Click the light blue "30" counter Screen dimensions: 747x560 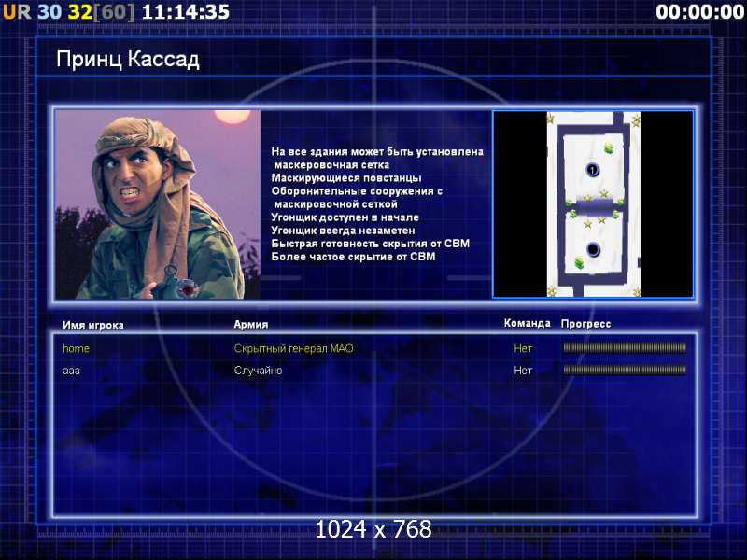point(49,12)
